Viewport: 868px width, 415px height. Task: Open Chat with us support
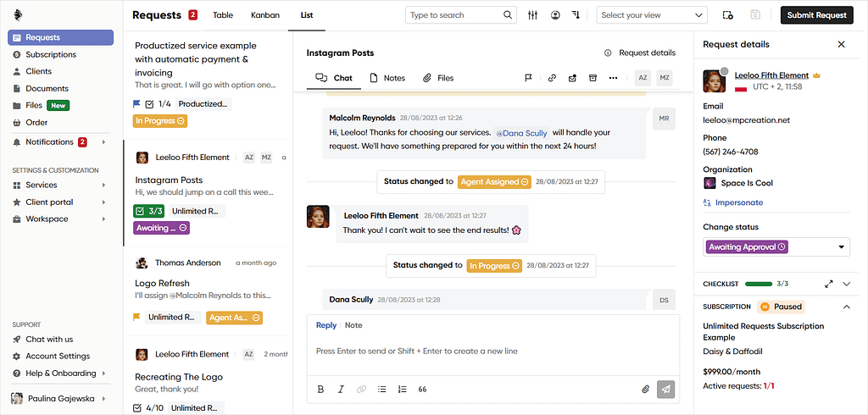(49, 339)
